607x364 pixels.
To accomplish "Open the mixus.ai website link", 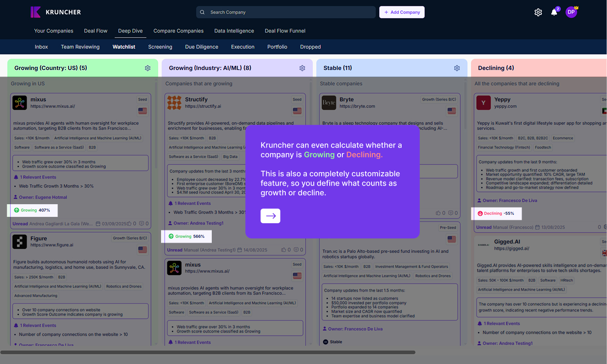I will pyautogui.click(x=52, y=107).
